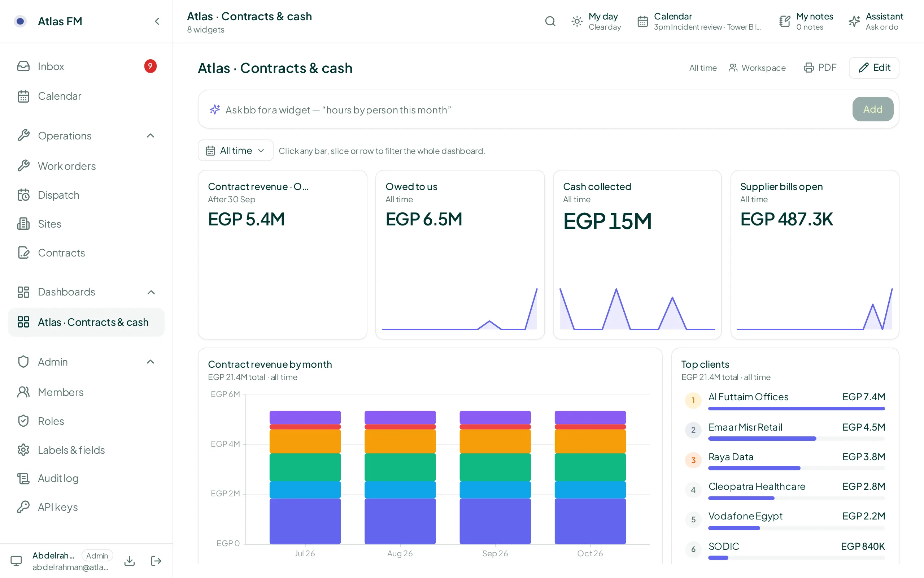Click the sign out icon
Screen dimensions: 924x578
tap(156, 561)
